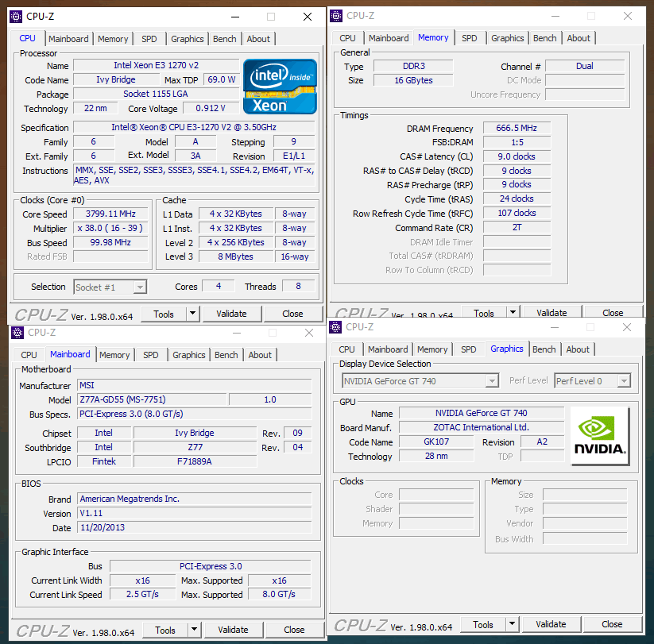Open the Graphics tab in the CPU tab window

click(188, 39)
